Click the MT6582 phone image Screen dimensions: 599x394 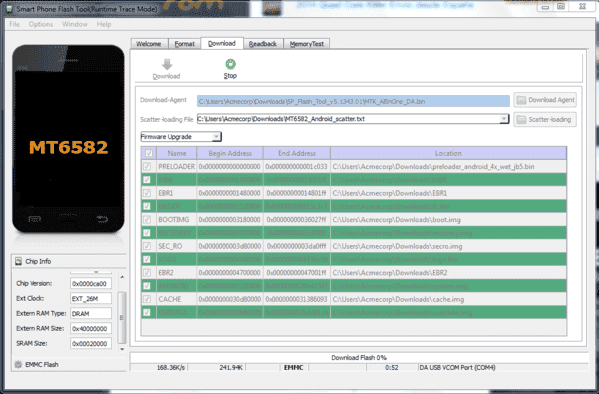click(x=68, y=139)
